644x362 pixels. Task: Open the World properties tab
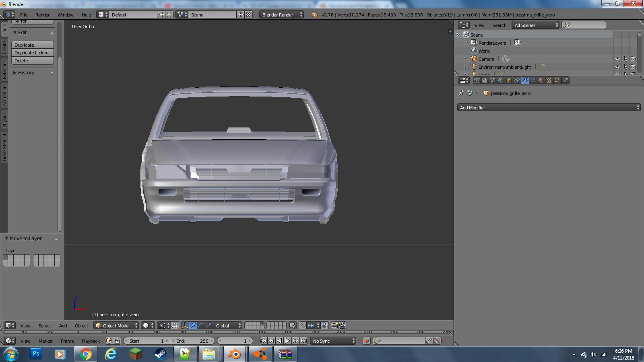(501, 80)
